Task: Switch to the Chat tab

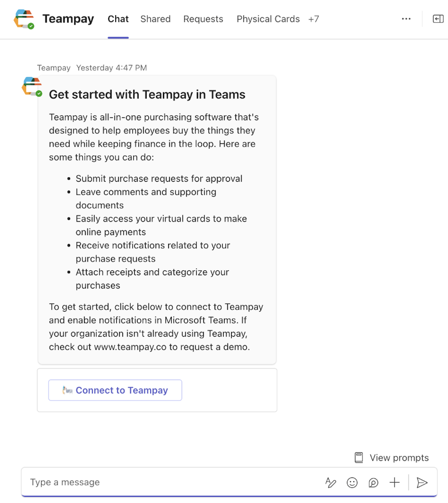Action: pos(118,19)
